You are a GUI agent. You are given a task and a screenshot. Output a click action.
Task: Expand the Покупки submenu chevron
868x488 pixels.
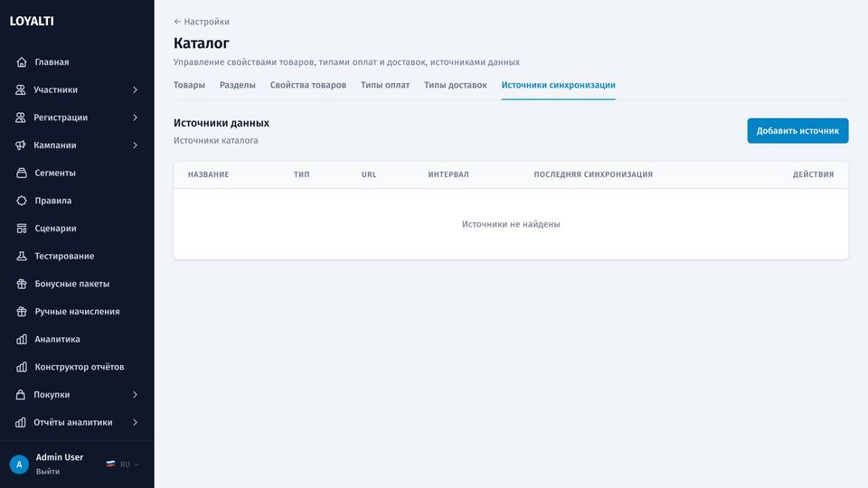(135, 395)
